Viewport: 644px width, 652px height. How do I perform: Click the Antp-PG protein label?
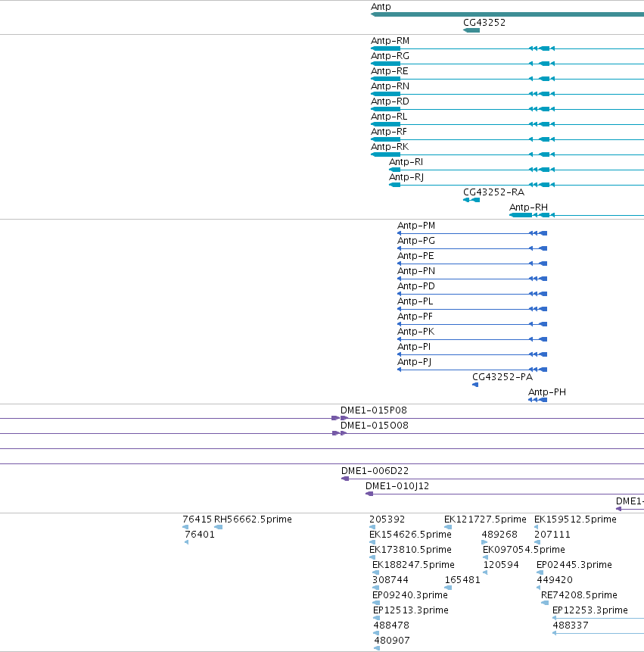[x=416, y=241]
